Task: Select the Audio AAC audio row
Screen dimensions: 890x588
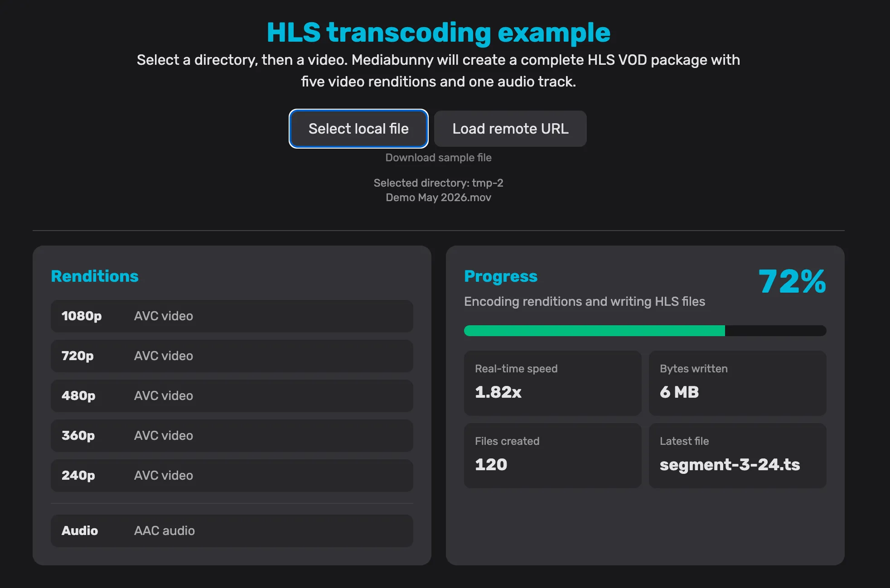Action: pos(232,531)
